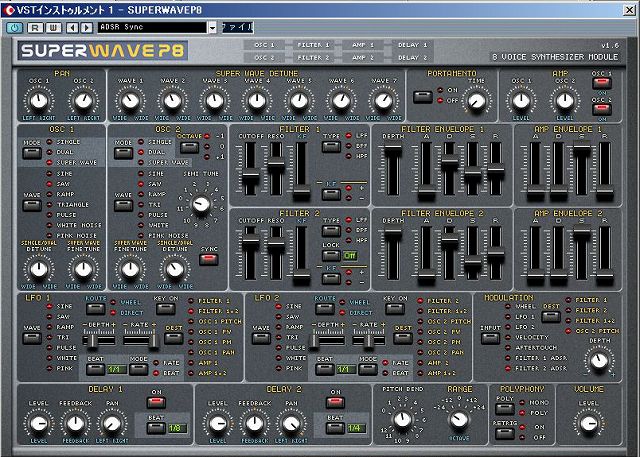Select the DELAY 2 tab at top
The width and height of the screenshot is (640, 457).
(x=412, y=58)
